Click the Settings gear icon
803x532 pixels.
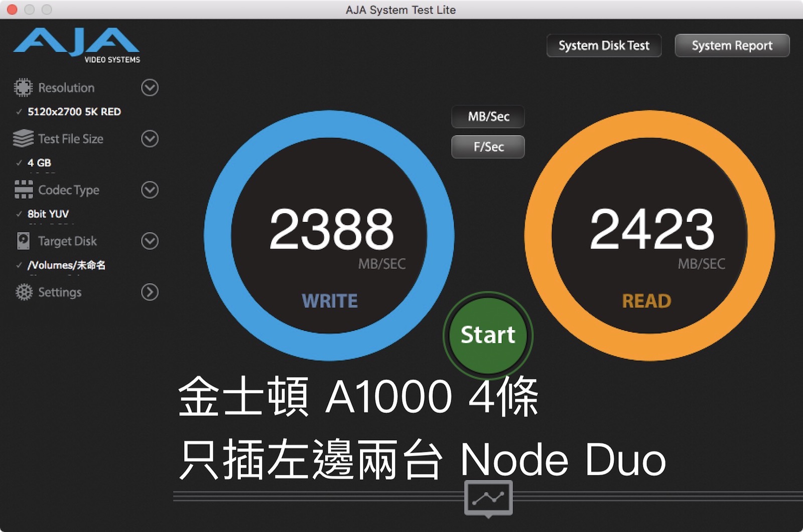[23, 292]
